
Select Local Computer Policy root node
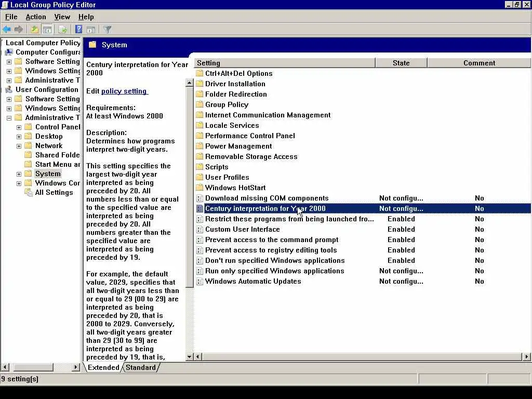[43, 43]
